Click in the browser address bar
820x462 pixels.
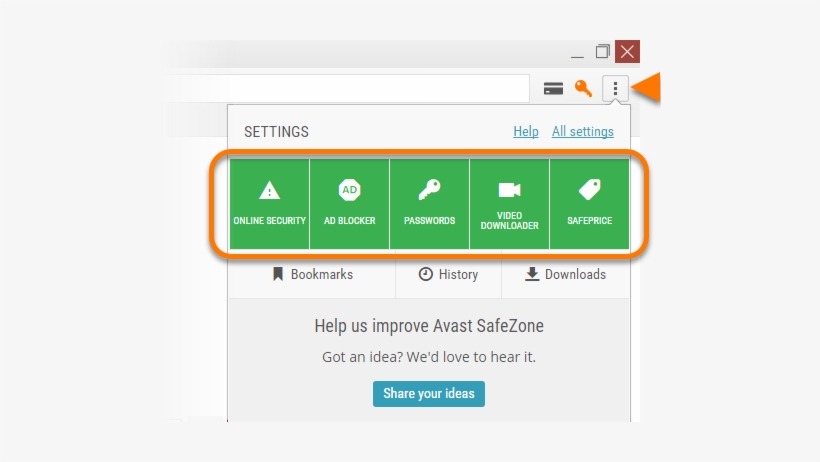point(348,88)
